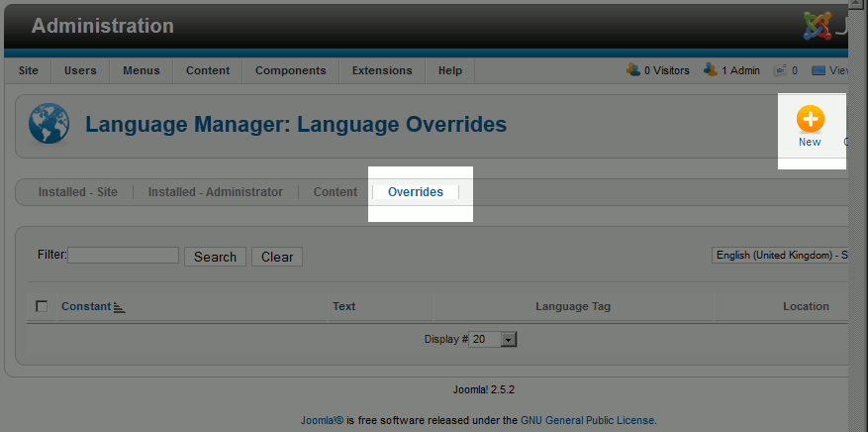
Task: Focus the Filter text field
Action: point(123,256)
